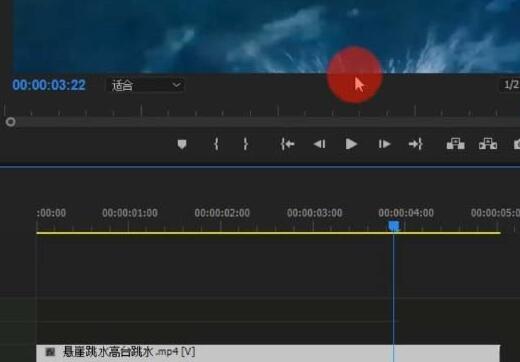Screen dimensions: 520x362
Task: Click timeline ruler at 00:00:01:00
Action: [x=130, y=213]
